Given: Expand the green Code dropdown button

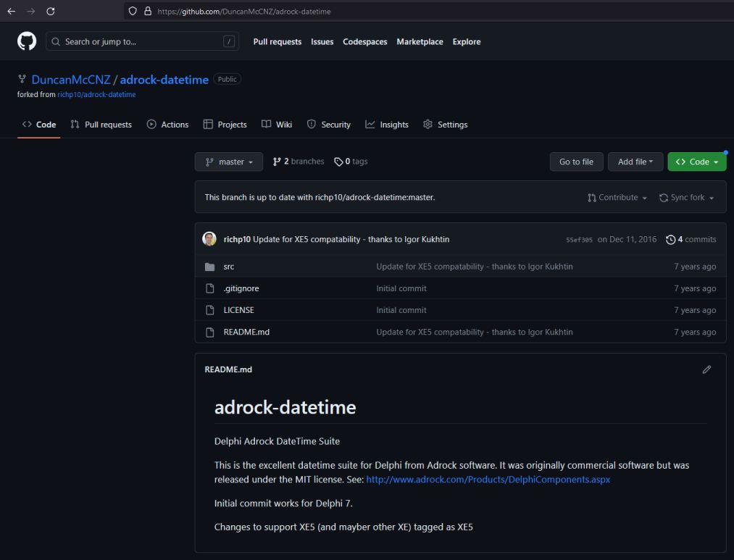Looking at the screenshot, I should click(x=696, y=162).
